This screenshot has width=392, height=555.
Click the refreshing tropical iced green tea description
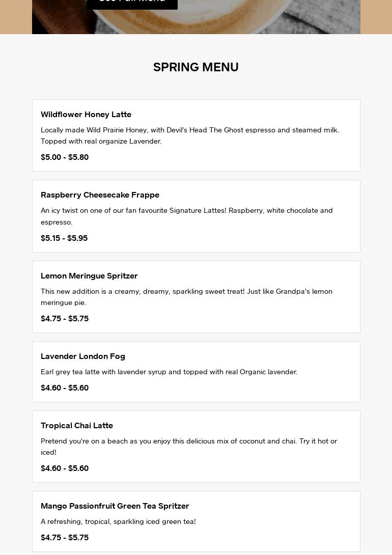pyautogui.click(x=118, y=522)
